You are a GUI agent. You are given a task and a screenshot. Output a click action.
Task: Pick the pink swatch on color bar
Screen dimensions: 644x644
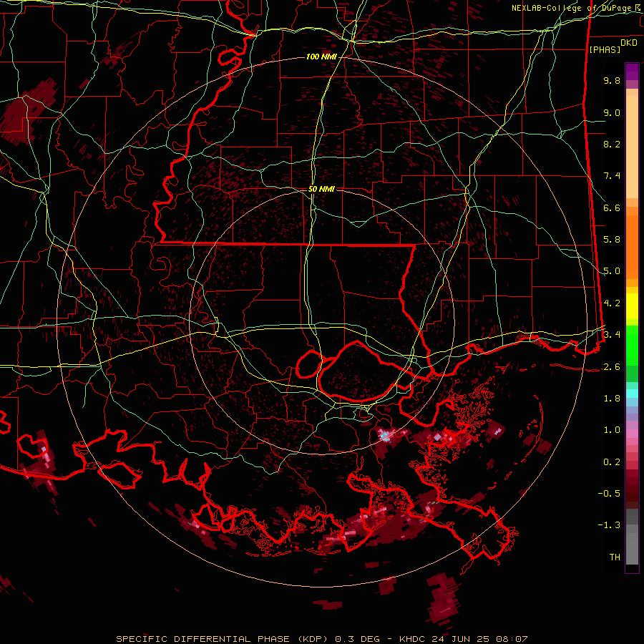(632, 434)
